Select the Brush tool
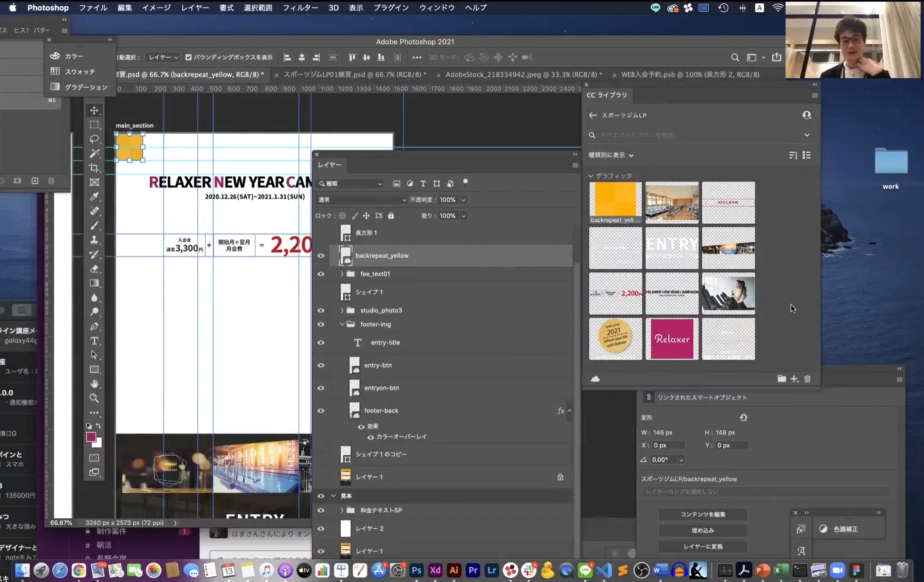The image size is (924, 582). (94, 225)
